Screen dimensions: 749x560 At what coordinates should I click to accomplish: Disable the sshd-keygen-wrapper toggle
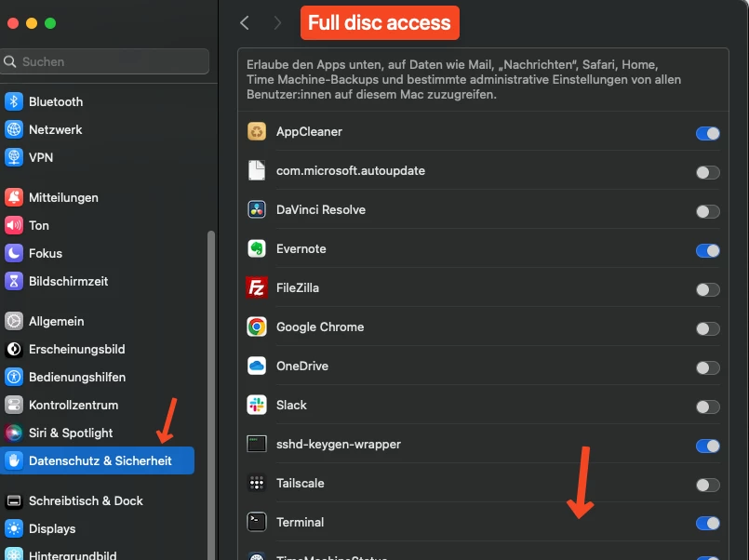(x=707, y=446)
